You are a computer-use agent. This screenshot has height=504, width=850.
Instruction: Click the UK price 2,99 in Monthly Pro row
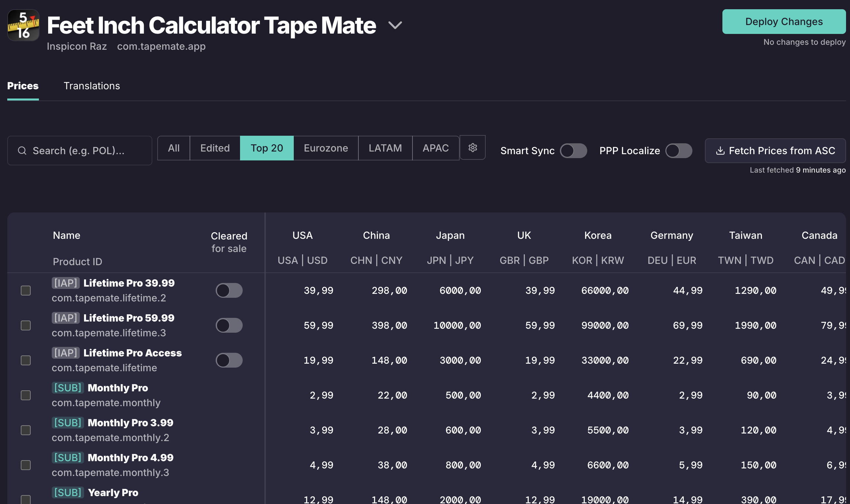click(543, 395)
